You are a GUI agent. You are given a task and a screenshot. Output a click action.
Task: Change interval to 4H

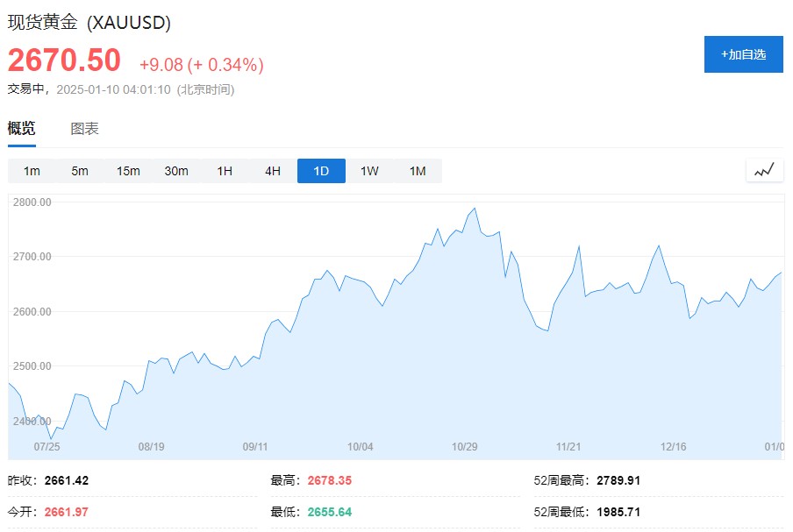click(273, 171)
